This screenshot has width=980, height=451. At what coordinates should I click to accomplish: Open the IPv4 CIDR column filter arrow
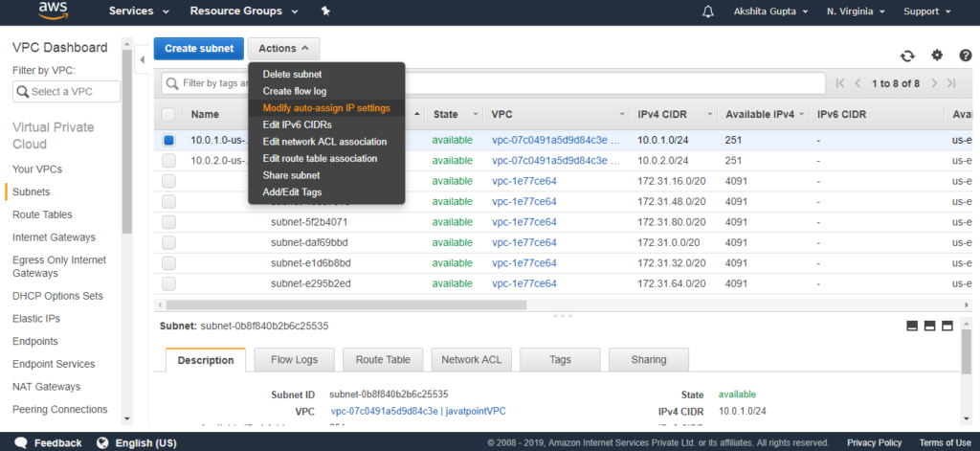click(x=710, y=115)
